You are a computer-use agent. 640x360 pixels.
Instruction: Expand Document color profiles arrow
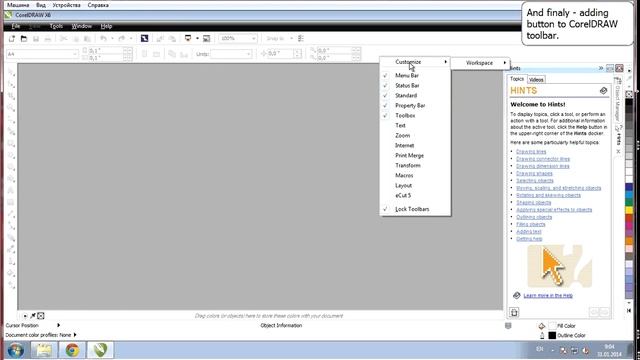[x=75, y=335]
